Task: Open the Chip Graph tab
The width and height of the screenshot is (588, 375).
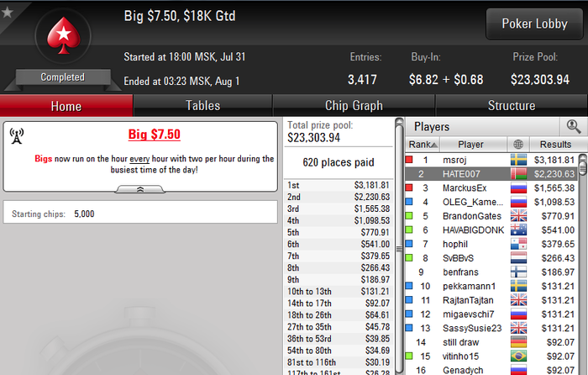Action: point(354,105)
